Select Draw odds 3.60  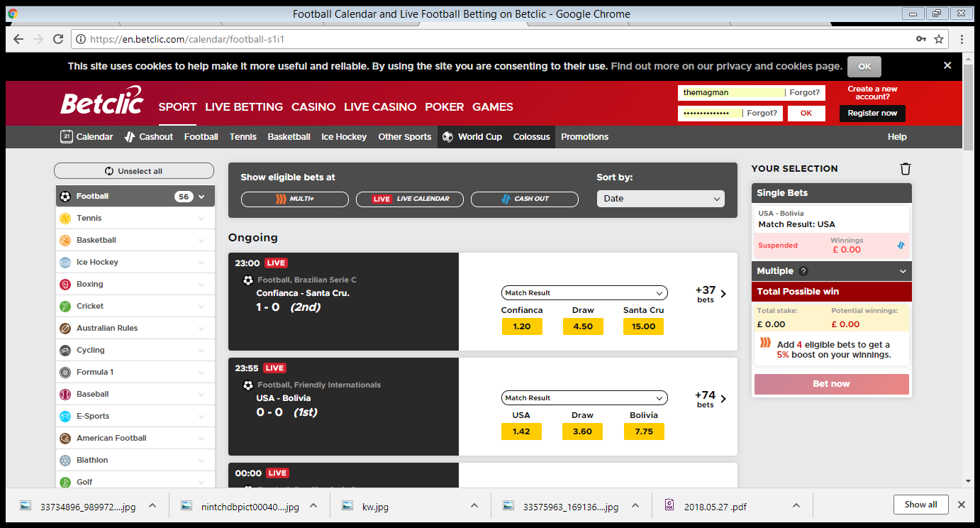click(583, 431)
